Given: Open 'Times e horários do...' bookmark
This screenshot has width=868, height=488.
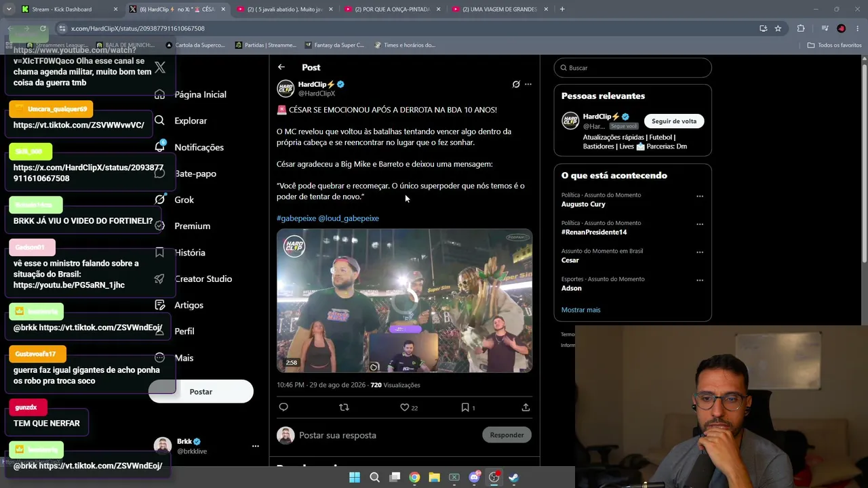Looking at the screenshot, I should click(405, 45).
